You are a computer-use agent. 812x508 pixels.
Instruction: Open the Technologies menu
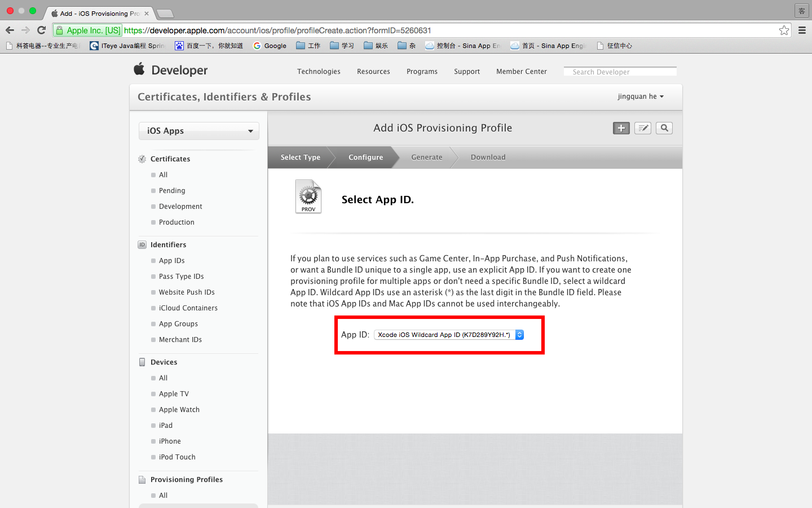(319, 72)
